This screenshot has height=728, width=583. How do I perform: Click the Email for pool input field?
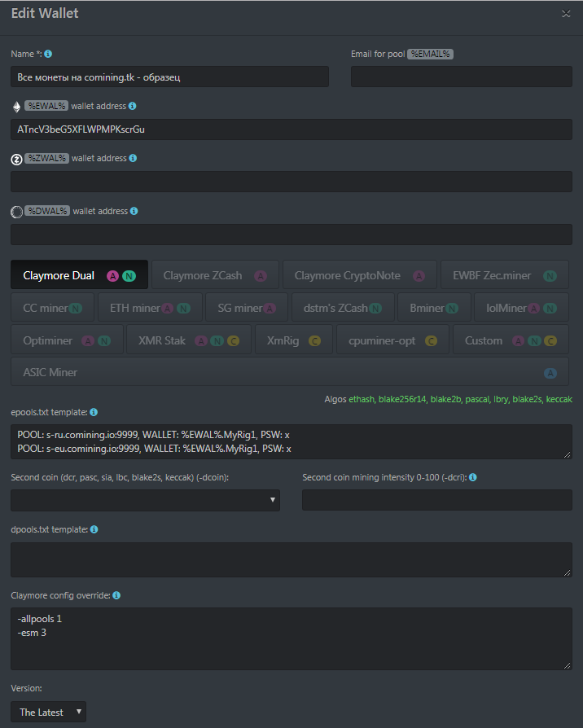pos(462,77)
